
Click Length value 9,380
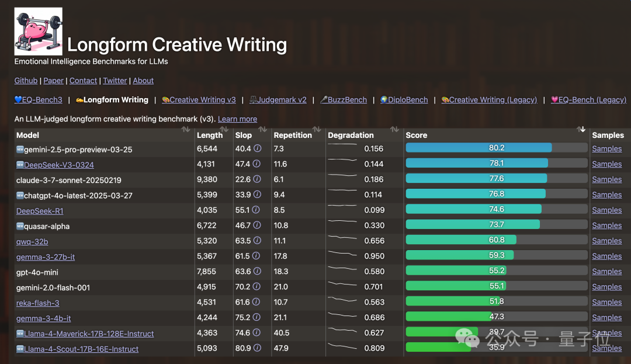[207, 179]
